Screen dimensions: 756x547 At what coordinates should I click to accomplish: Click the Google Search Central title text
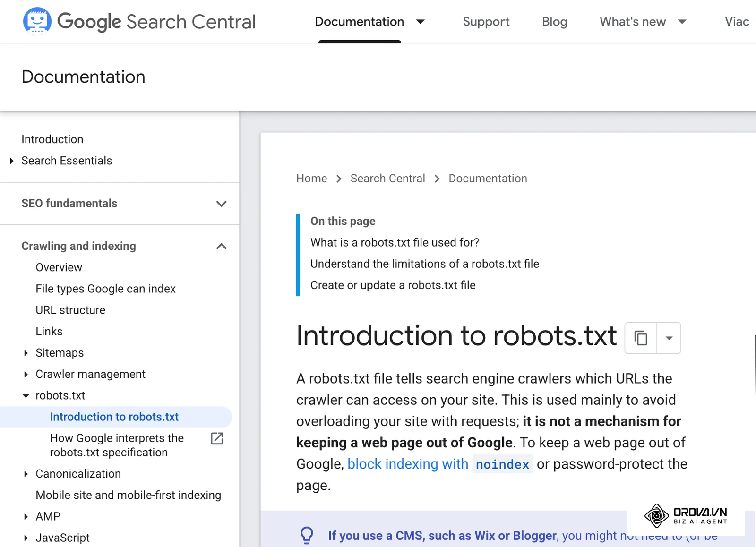pyautogui.click(x=156, y=22)
